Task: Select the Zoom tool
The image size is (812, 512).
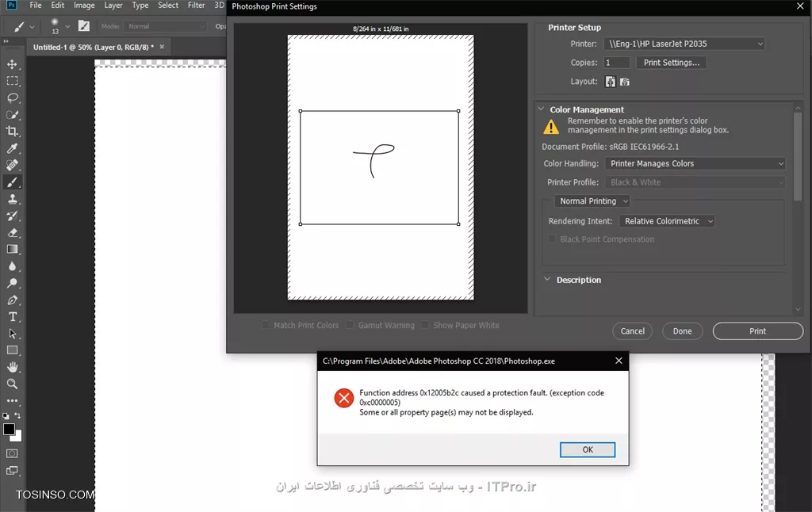Action: tap(12, 384)
